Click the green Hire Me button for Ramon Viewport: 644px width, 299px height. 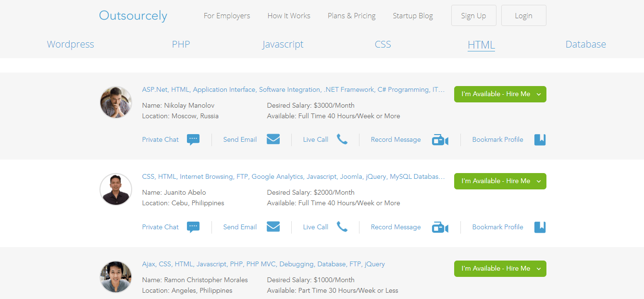(x=495, y=269)
